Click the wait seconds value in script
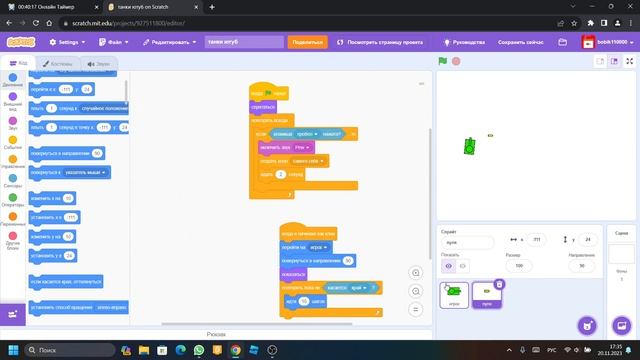The image size is (640, 360). [x=280, y=174]
